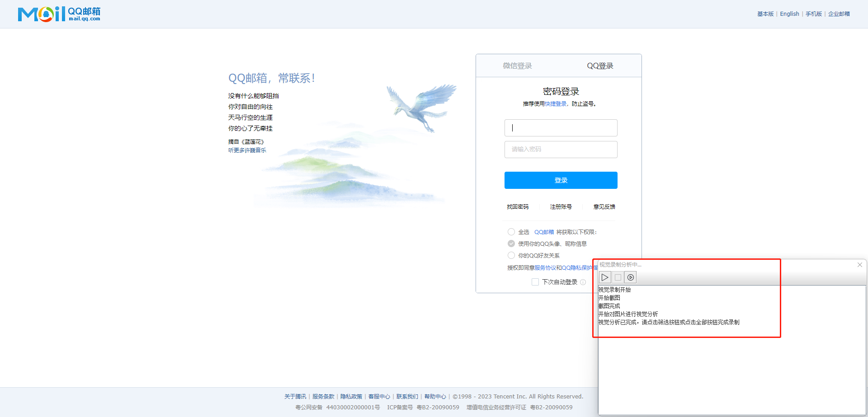Click the blue 登录 button

pos(561,180)
